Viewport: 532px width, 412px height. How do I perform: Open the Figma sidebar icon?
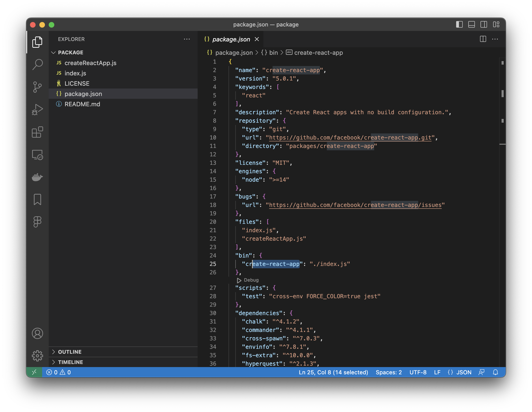pos(37,222)
